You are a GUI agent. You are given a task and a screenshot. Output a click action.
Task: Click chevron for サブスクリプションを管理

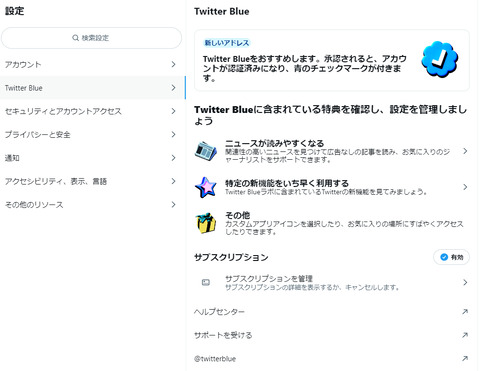pos(465,282)
